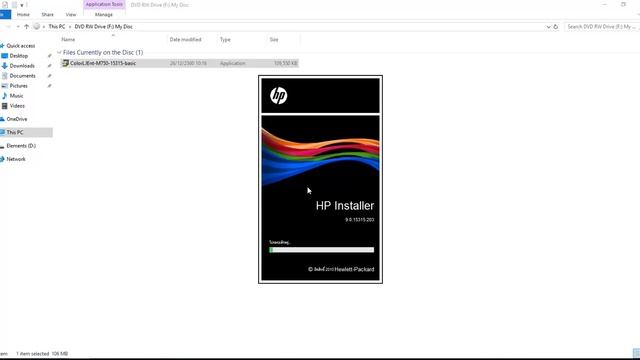Minimize the Explorer window

point(604,4)
